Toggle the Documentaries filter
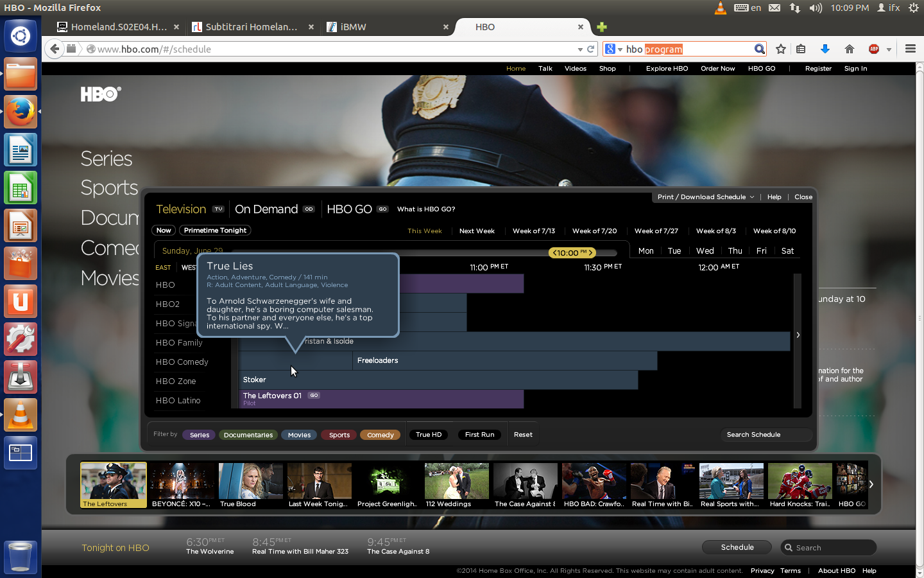 (x=248, y=435)
